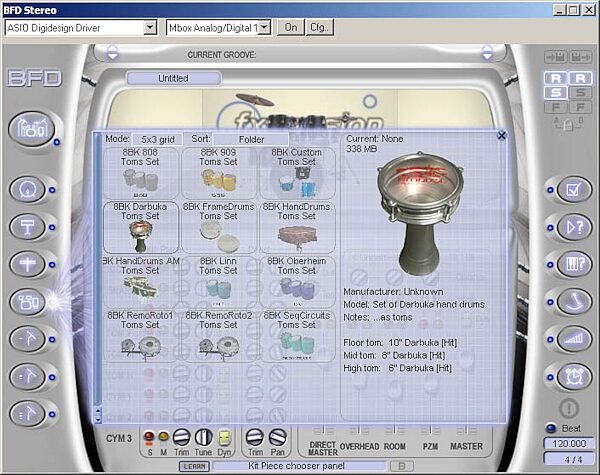Open the alarm clock timing icon
The width and height of the screenshot is (600, 475).
(574, 377)
